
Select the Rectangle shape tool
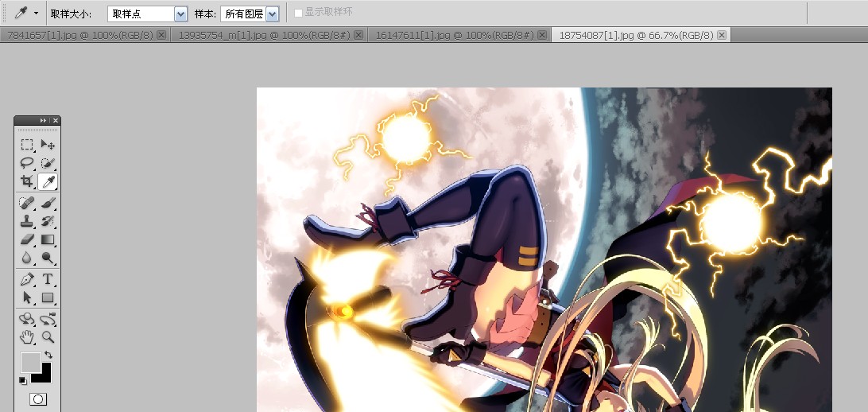pos(48,297)
